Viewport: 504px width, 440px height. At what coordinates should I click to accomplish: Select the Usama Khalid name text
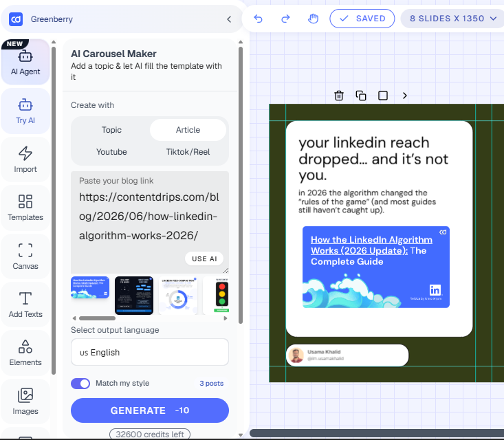(x=324, y=352)
